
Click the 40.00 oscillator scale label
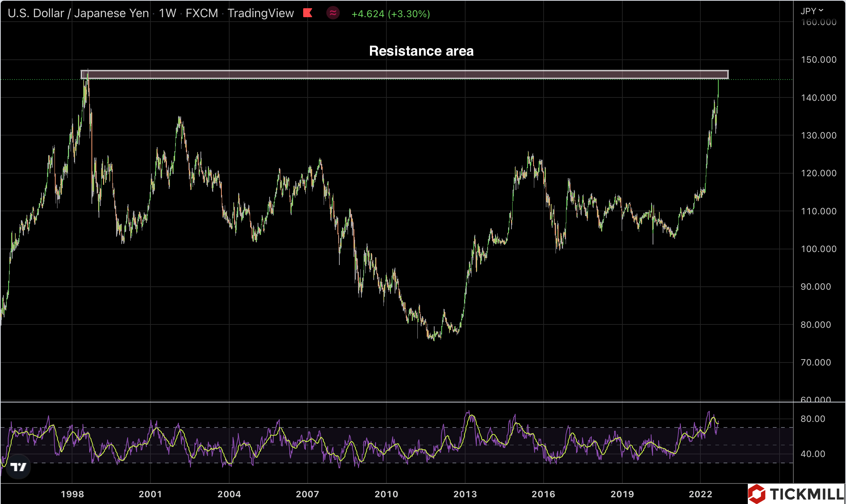[x=813, y=454]
